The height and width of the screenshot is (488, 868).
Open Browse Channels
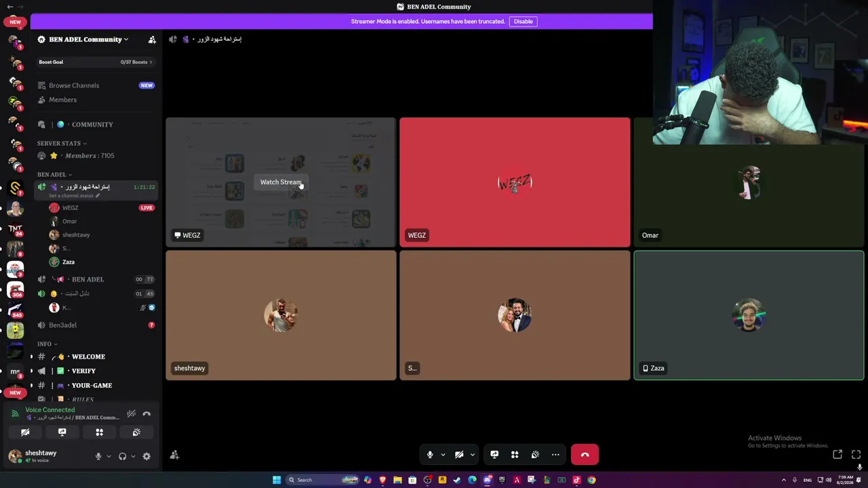96,85
